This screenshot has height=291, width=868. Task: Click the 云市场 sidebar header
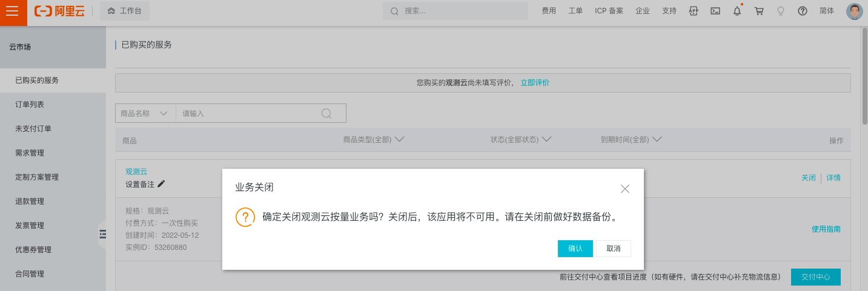(19, 47)
